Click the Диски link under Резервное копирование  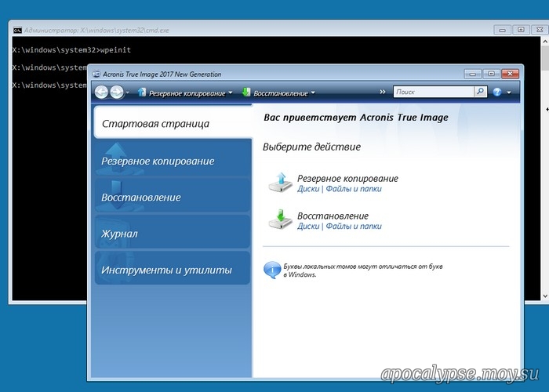[307, 189]
